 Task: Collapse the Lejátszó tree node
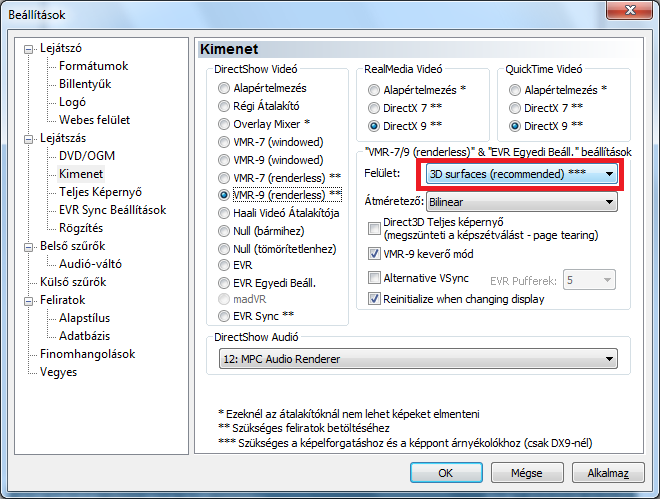[29, 49]
